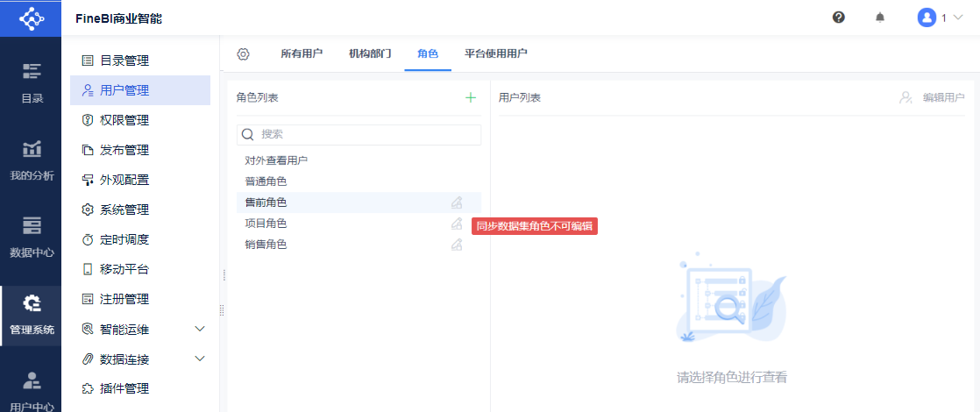This screenshot has width=980, height=412.
Task: Open 数据中心 in the left sidebar
Action: [32, 237]
